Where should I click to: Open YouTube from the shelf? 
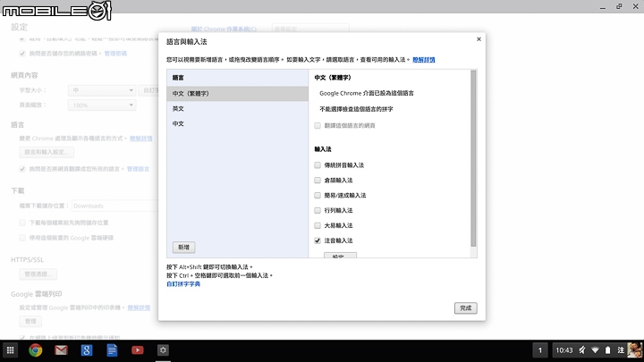click(138, 350)
